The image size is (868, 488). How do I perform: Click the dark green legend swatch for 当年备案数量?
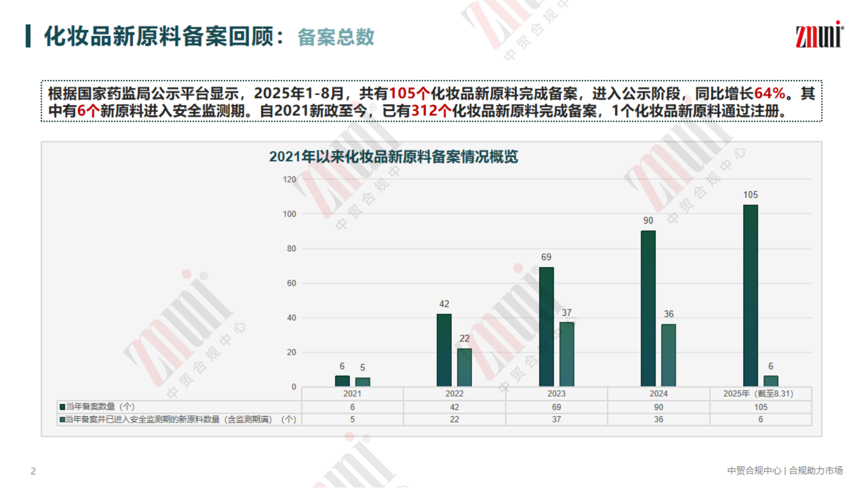[x=62, y=407]
